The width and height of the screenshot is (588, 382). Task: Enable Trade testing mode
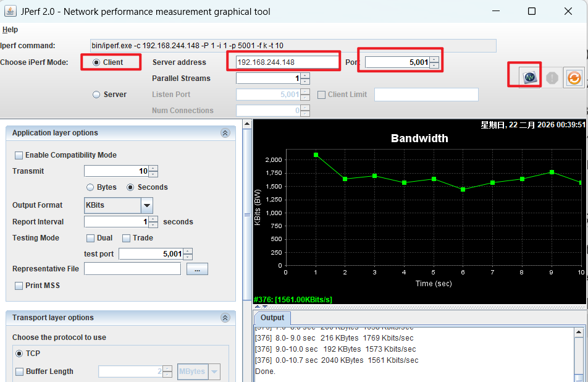click(126, 238)
